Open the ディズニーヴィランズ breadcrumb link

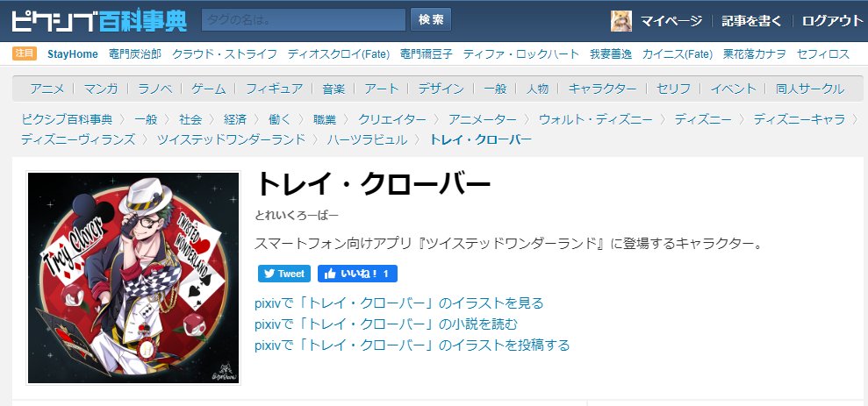pos(78,139)
